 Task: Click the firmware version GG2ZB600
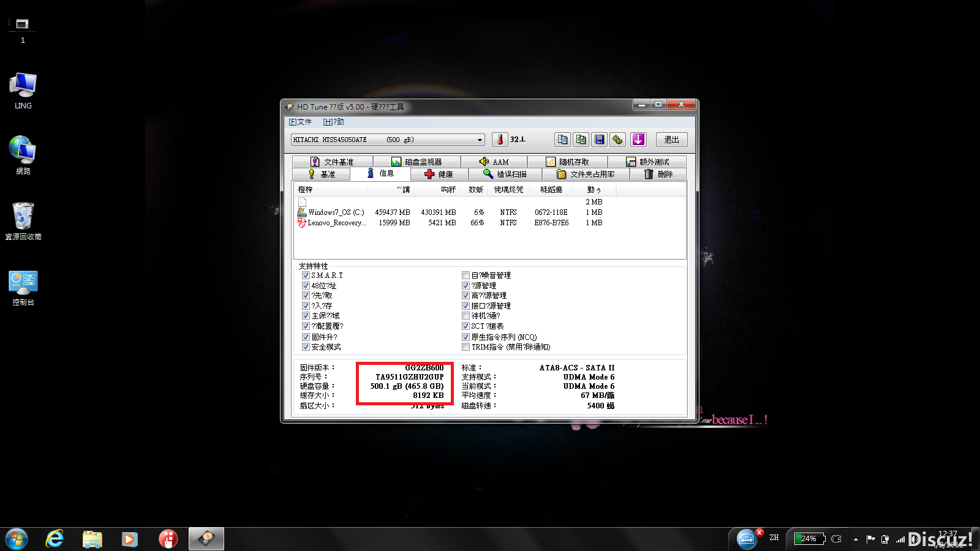pos(424,368)
